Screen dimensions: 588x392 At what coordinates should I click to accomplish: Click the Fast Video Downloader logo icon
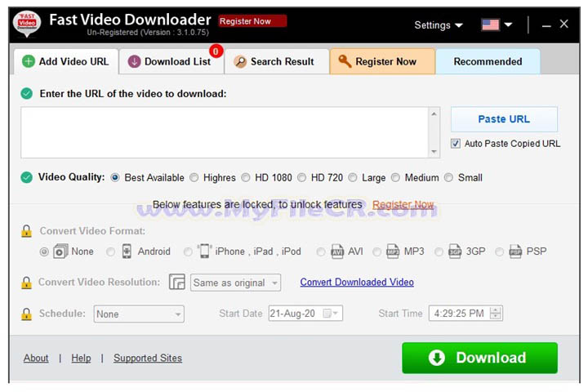pyautogui.click(x=27, y=24)
